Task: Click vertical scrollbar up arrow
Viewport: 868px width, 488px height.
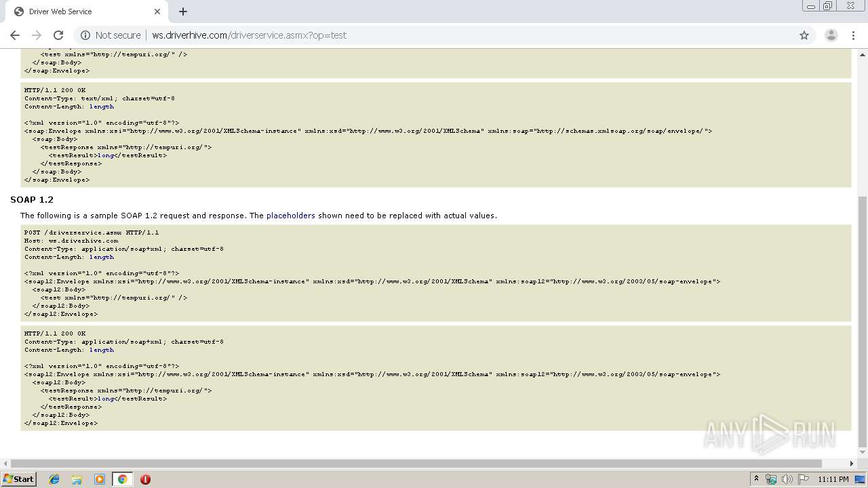Action: point(863,54)
